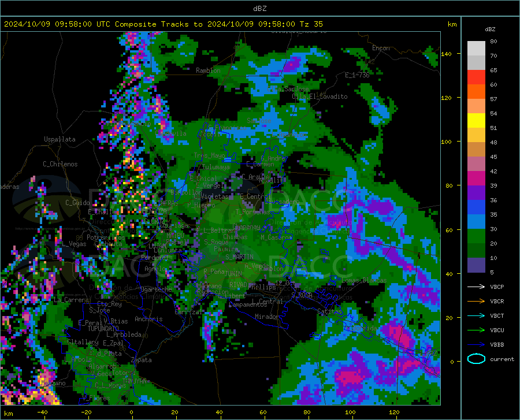
Task: Click the Potrerillos place label
Action: [106, 237]
